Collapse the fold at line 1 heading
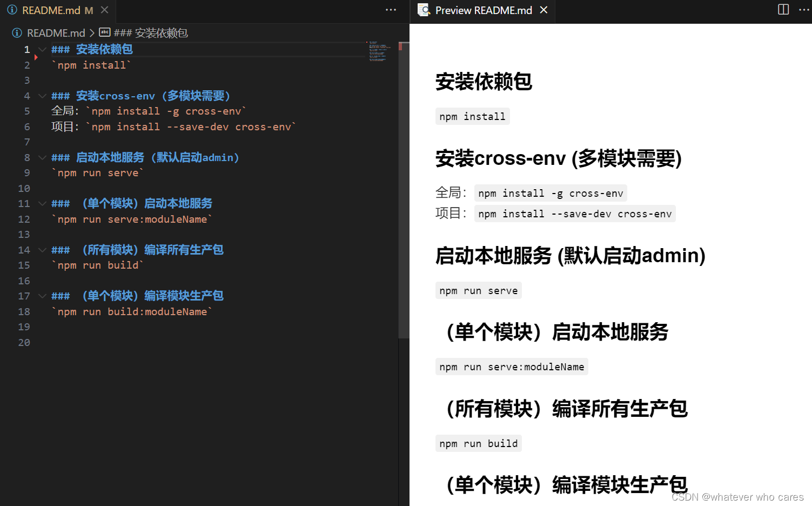Viewport: 812px width, 506px height. pos(42,50)
